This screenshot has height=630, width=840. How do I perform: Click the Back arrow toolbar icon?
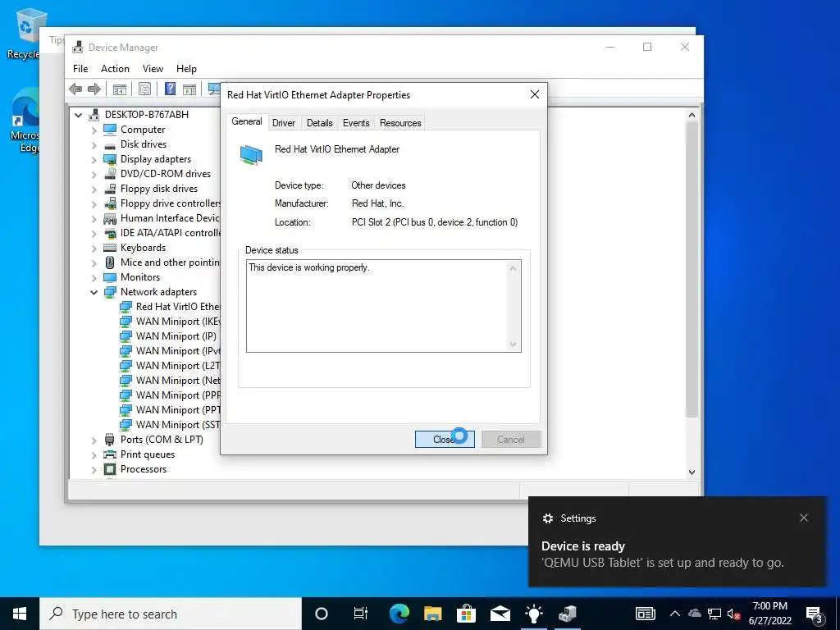[x=75, y=89]
